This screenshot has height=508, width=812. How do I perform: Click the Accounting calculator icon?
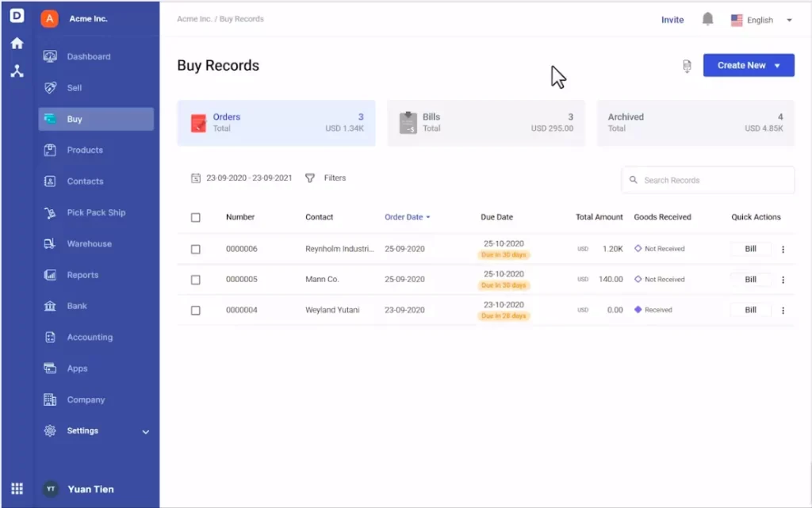(50, 338)
